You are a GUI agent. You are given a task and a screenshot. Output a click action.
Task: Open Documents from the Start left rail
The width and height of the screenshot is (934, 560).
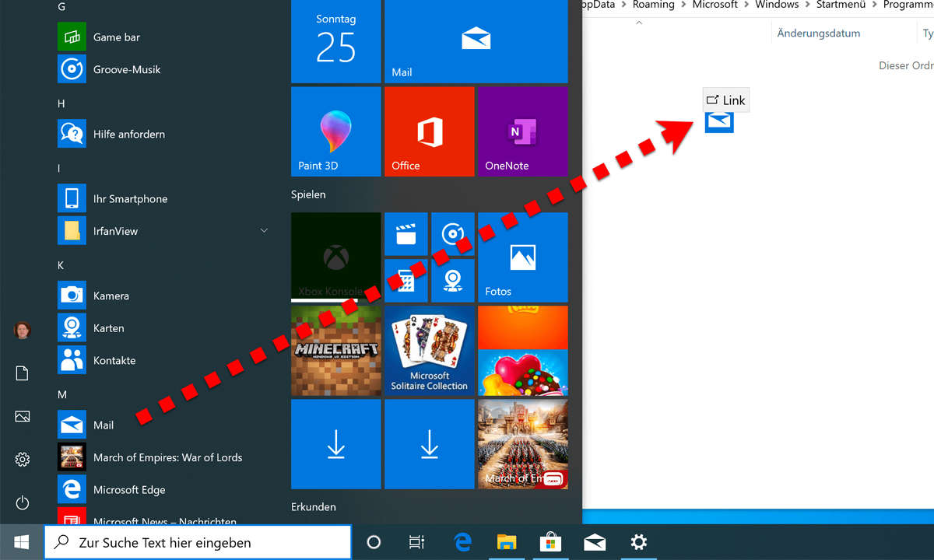click(x=23, y=374)
